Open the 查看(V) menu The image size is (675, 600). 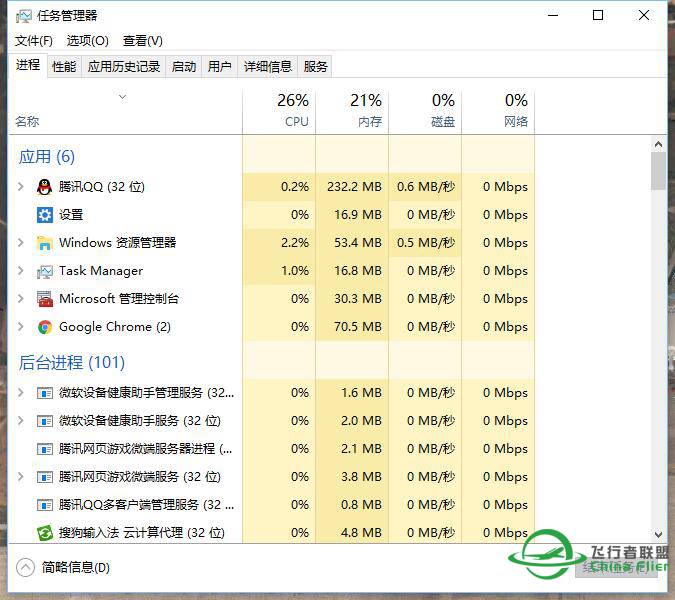(142, 41)
